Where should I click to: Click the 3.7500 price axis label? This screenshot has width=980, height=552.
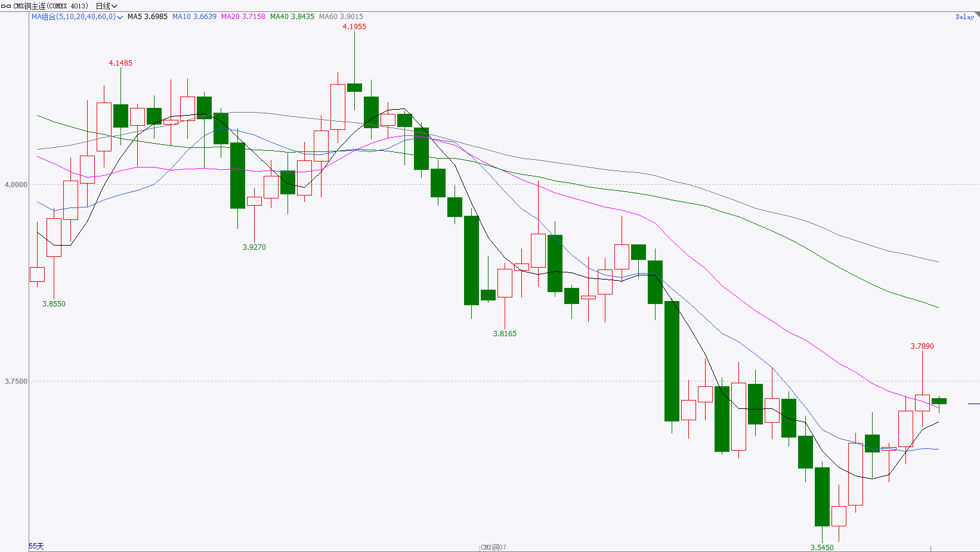16,382
